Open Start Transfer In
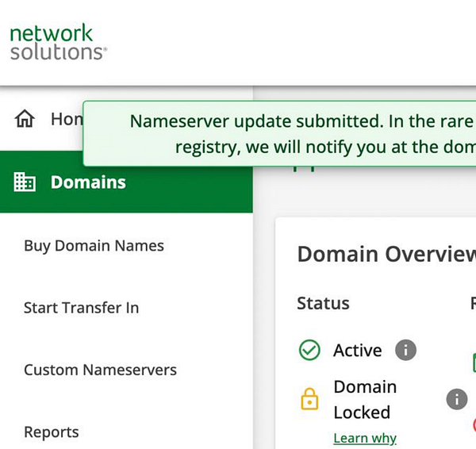Image resolution: width=476 pixels, height=449 pixels. pos(82,308)
